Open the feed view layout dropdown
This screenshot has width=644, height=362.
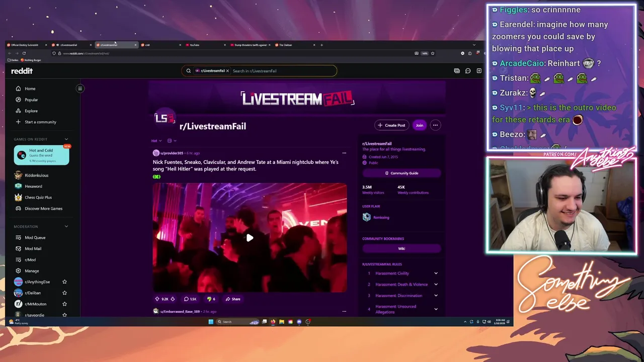pos(172,141)
